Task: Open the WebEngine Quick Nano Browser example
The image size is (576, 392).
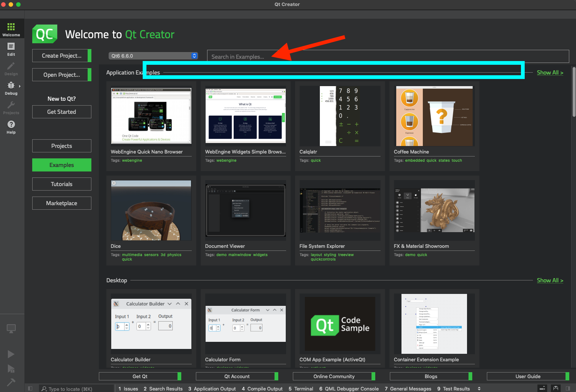Action: pos(151,116)
